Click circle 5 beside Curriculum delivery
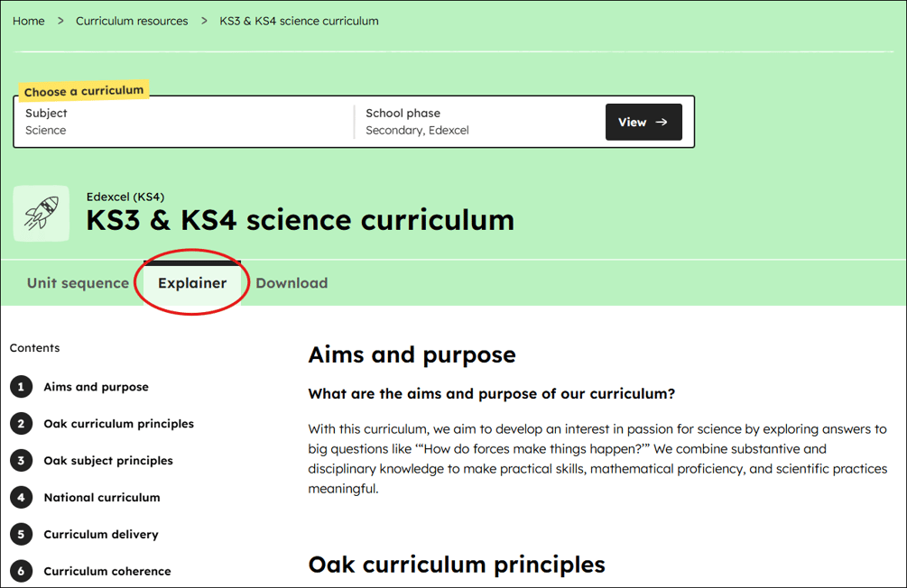 23,534
